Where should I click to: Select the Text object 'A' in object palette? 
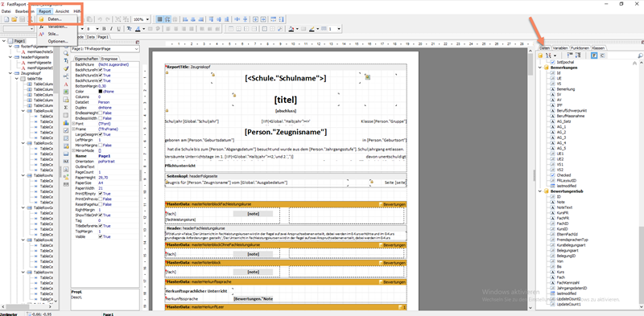tap(66, 84)
